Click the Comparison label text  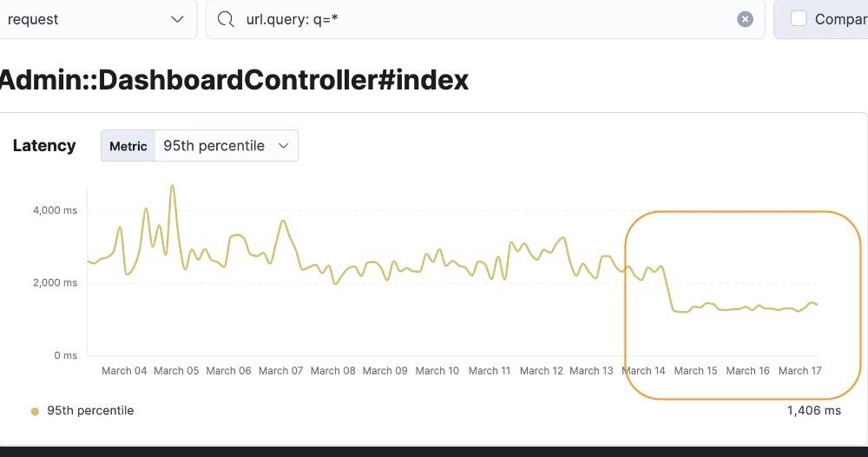pos(840,19)
